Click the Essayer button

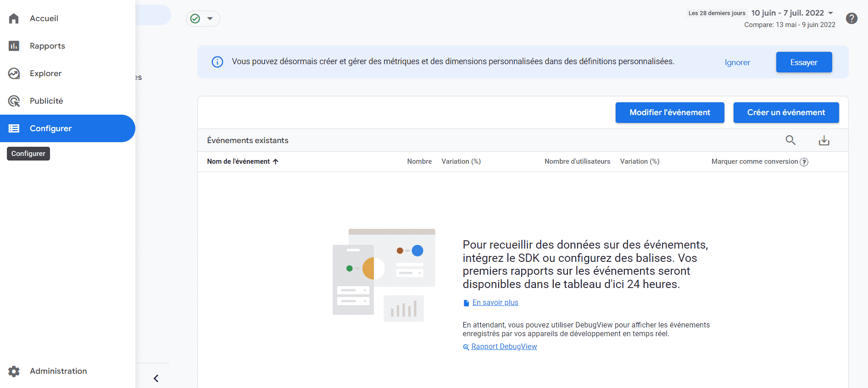(x=804, y=62)
